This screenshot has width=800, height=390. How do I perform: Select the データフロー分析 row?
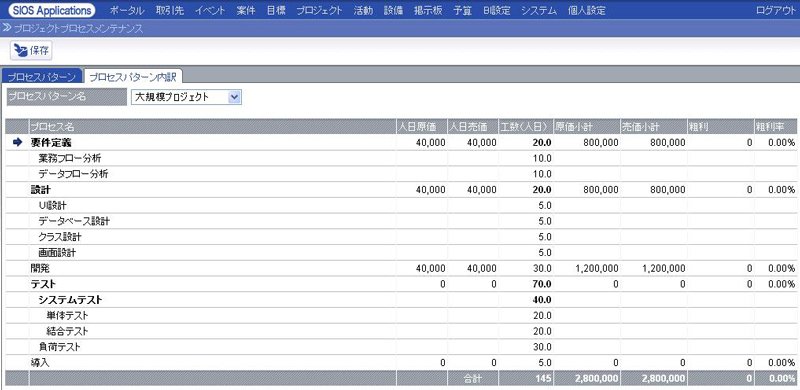tap(401, 174)
